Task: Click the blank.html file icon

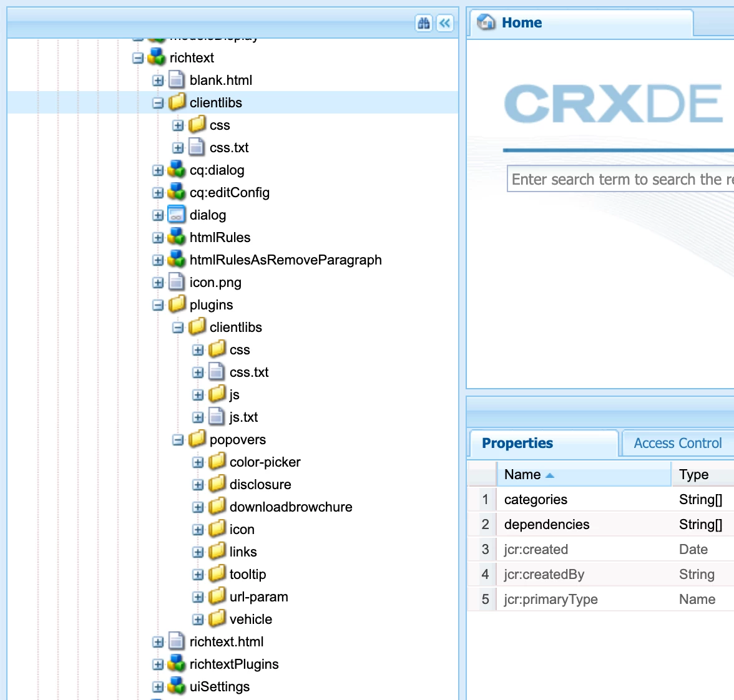Action: [177, 80]
